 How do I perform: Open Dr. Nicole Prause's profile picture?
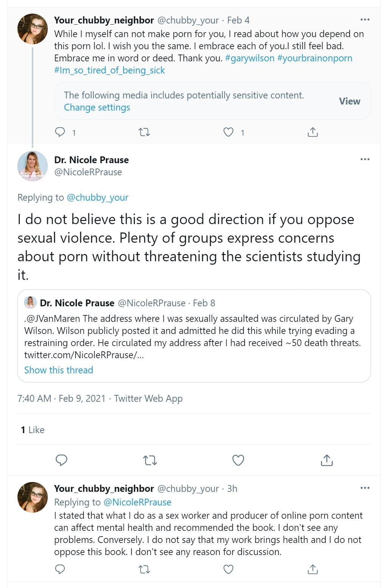coord(33,166)
